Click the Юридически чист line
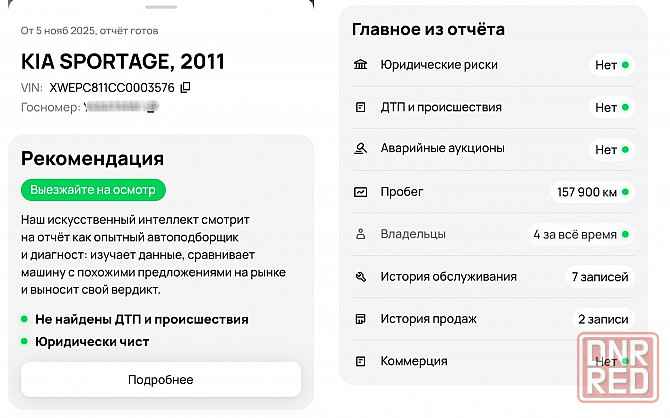This screenshot has height=418, width=670. point(92,341)
